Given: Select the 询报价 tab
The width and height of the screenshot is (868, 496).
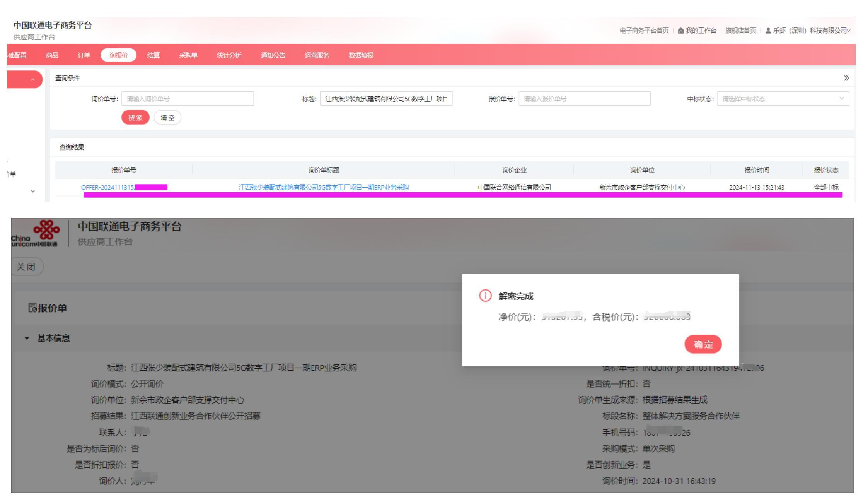Looking at the screenshot, I should (118, 55).
